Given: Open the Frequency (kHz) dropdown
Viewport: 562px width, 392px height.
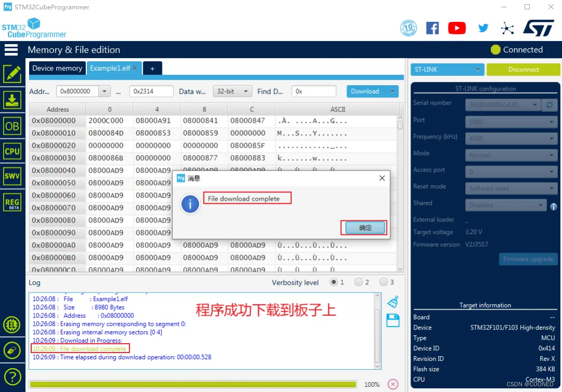Looking at the screenshot, I should [x=512, y=138].
